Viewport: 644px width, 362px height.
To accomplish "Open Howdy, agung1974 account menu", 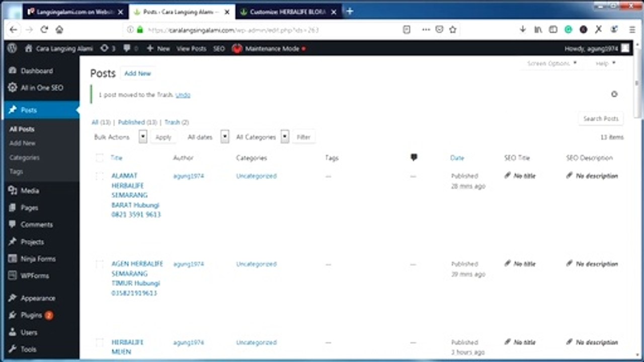I will pyautogui.click(x=597, y=49).
